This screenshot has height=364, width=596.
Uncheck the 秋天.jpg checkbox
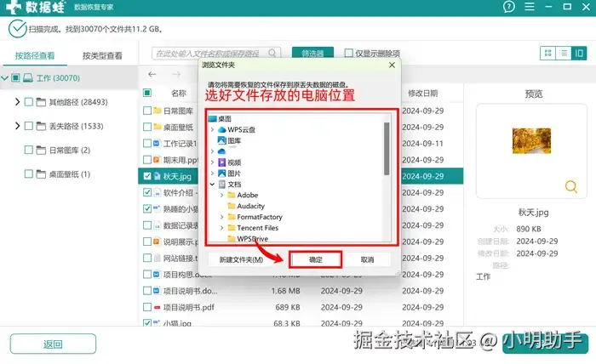coord(147,176)
